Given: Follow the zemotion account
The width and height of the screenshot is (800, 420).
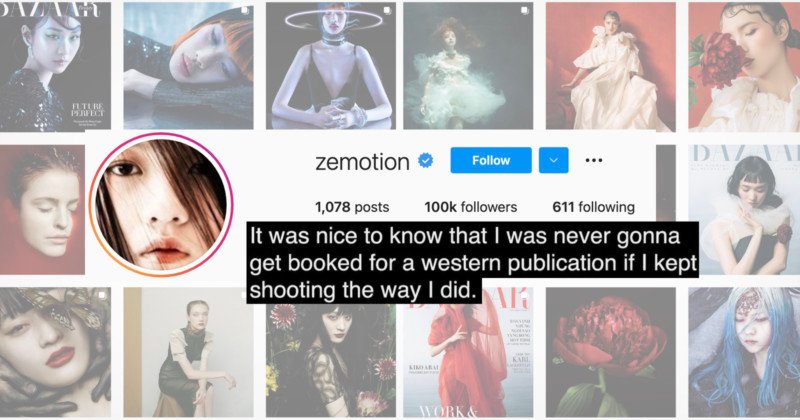Looking at the screenshot, I should pos(491,160).
